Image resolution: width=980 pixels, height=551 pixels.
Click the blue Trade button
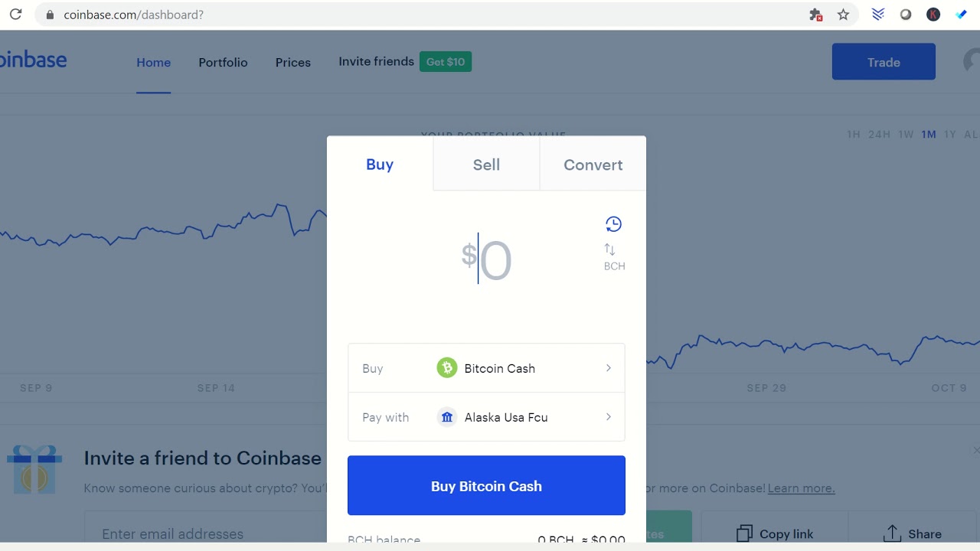tap(884, 62)
